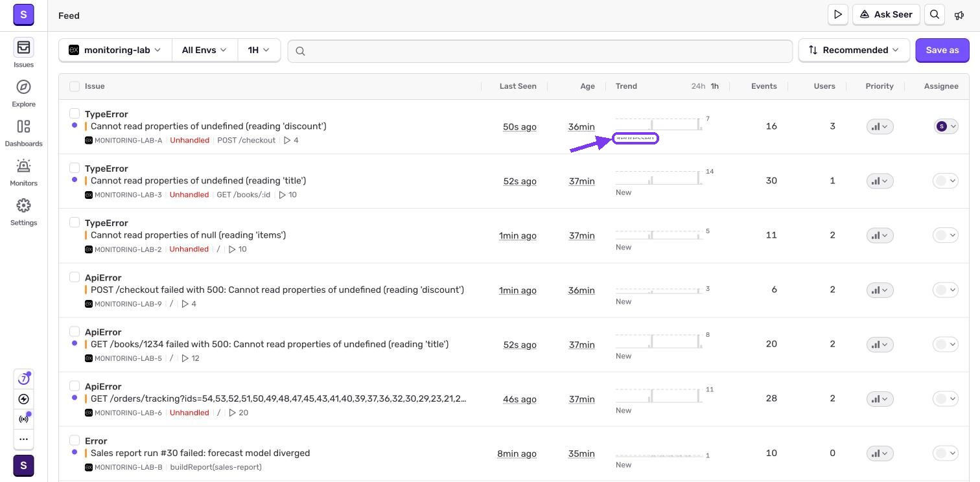Tick checkbox for Sales report run #30 error

(x=75, y=440)
